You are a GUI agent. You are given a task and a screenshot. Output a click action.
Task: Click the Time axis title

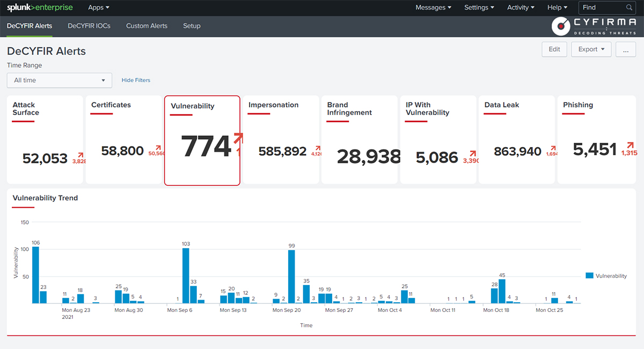point(306,325)
